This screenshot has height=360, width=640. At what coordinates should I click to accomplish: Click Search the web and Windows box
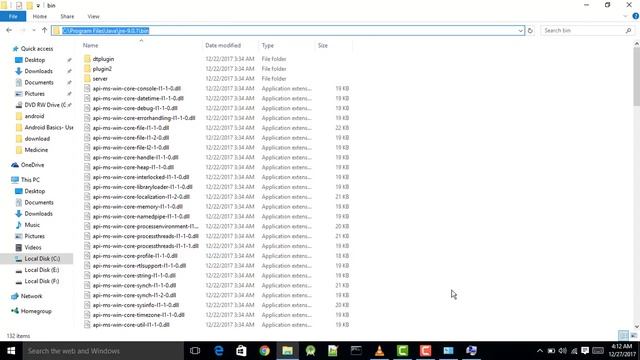coord(103,351)
